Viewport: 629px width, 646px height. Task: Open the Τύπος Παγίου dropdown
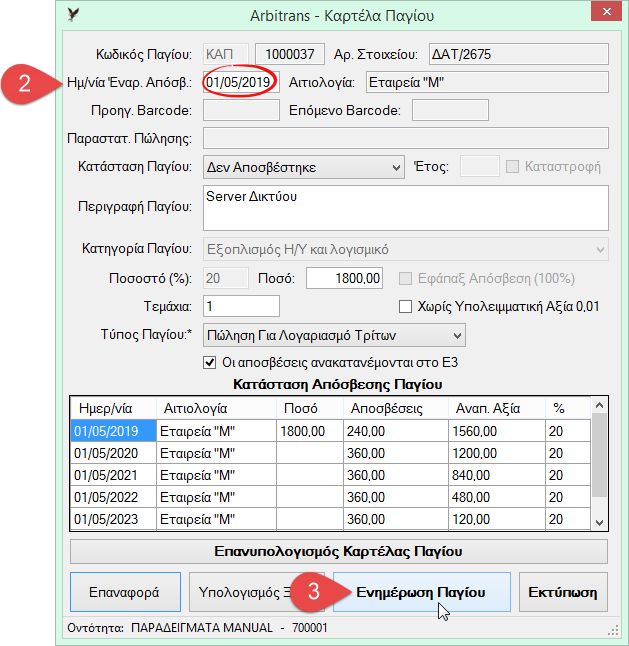tap(334, 335)
